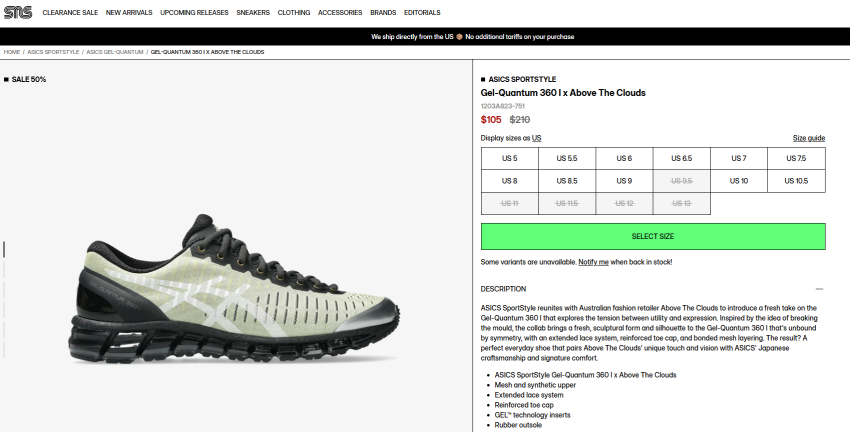Open the Size guide

click(x=808, y=138)
